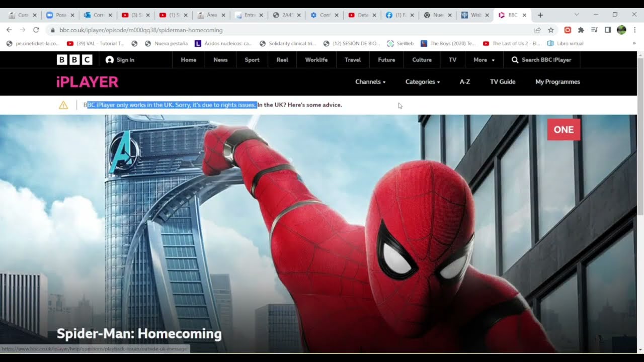The image size is (644, 362).
Task: Open the Solidarity clinical tri... bookmark
Action: coord(287,44)
